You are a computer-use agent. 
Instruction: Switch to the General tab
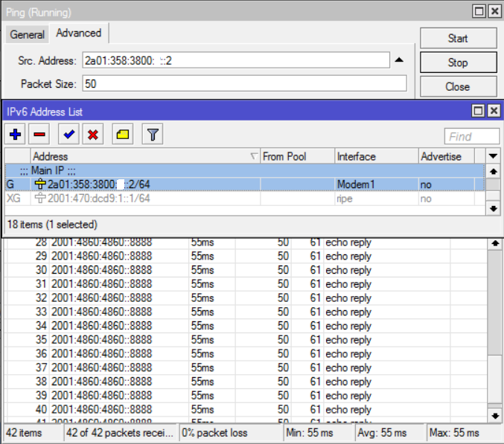28,34
